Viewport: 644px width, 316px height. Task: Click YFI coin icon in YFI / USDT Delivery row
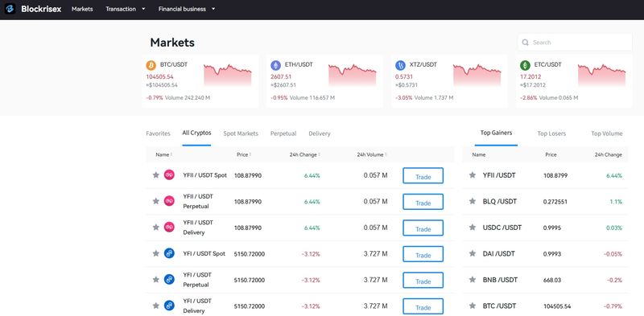click(x=169, y=306)
